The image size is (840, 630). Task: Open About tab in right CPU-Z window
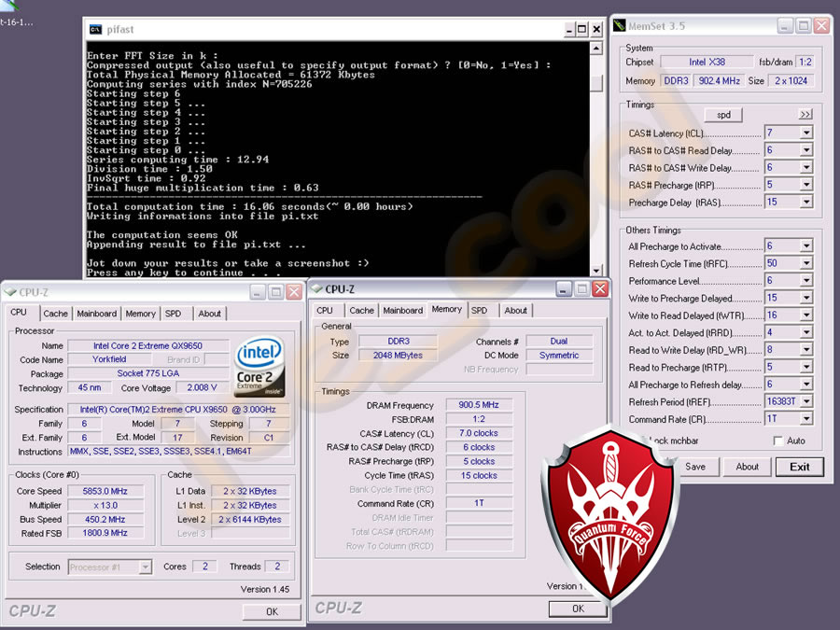(516, 310)
